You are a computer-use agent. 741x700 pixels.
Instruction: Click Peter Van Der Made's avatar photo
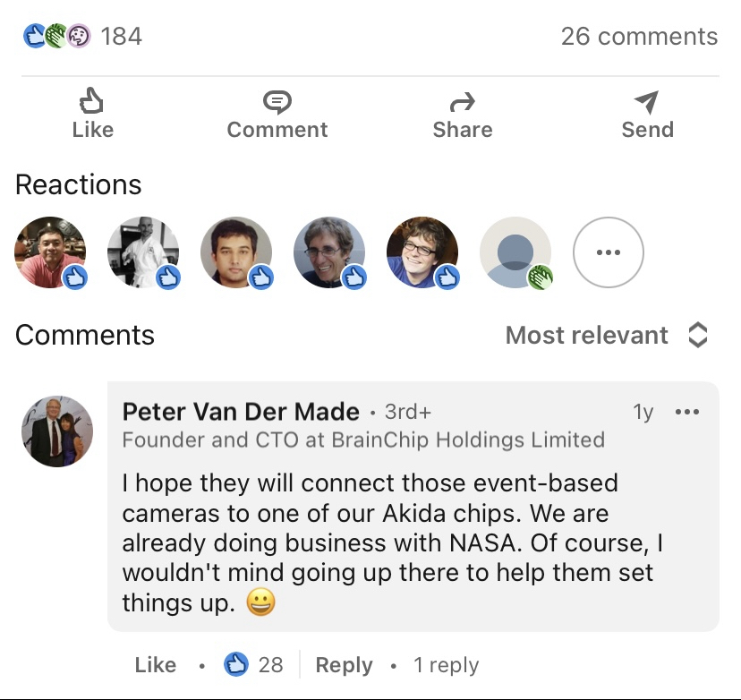pos(57,431)
